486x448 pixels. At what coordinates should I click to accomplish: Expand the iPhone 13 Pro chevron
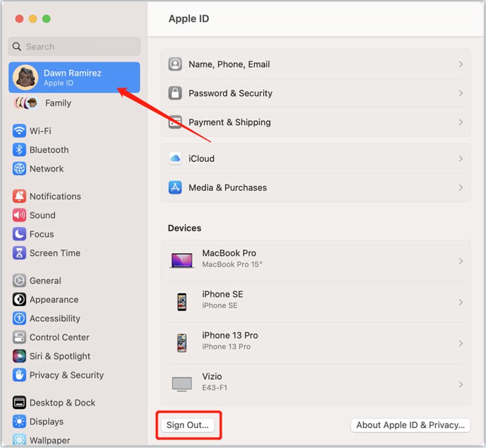(460, 343)
